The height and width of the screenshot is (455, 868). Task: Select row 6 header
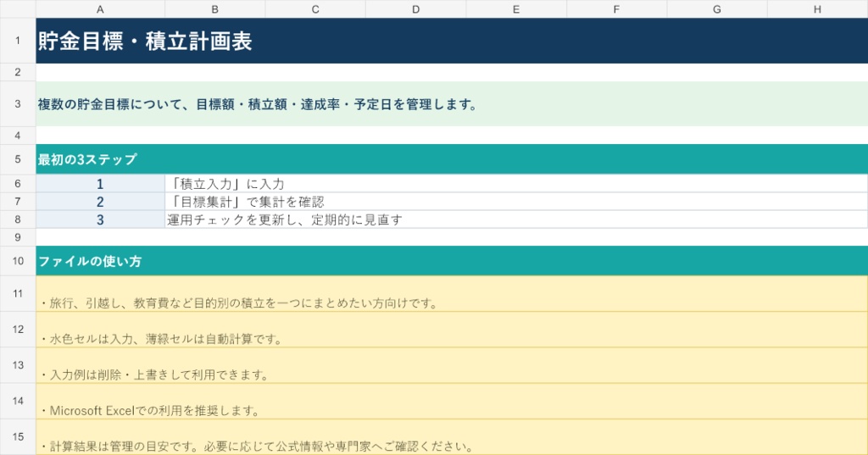(18, 183)
